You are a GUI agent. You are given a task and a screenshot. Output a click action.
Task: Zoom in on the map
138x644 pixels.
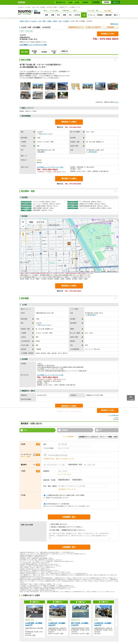pos(23,222)
